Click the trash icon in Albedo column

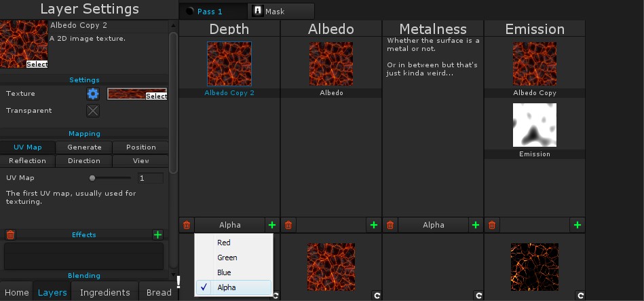coord(288,225)
